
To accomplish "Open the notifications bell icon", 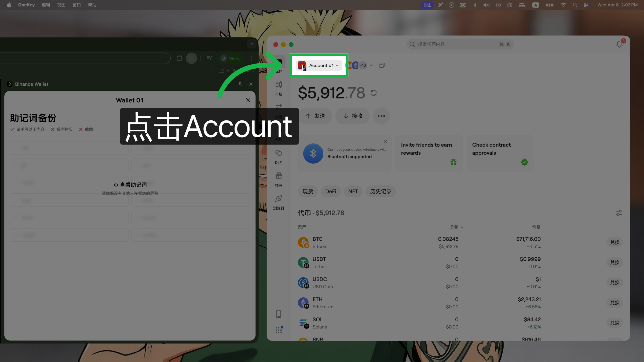I will (619, 44).
